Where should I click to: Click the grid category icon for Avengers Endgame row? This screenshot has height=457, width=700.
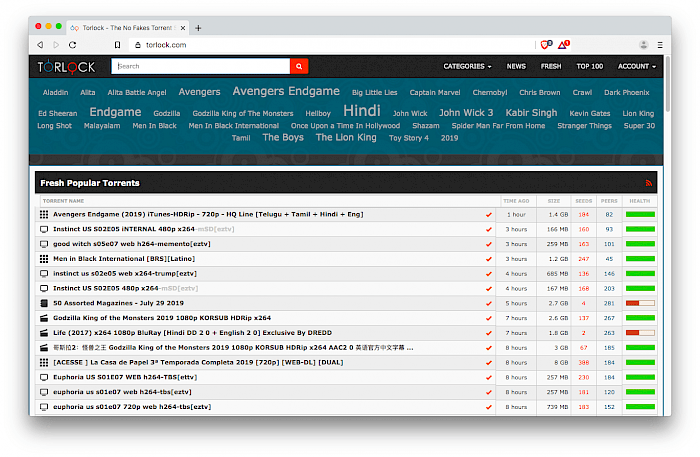44,214
